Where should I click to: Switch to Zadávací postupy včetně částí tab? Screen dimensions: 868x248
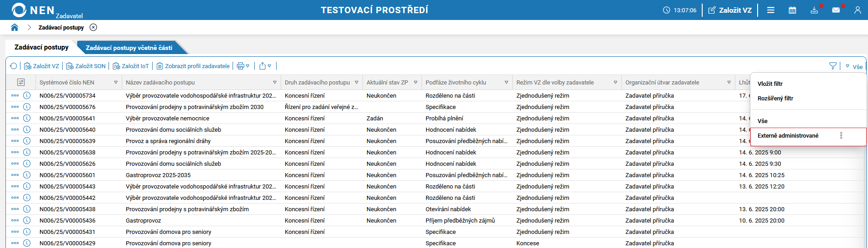pyautogui.click(x=129, y=48)
